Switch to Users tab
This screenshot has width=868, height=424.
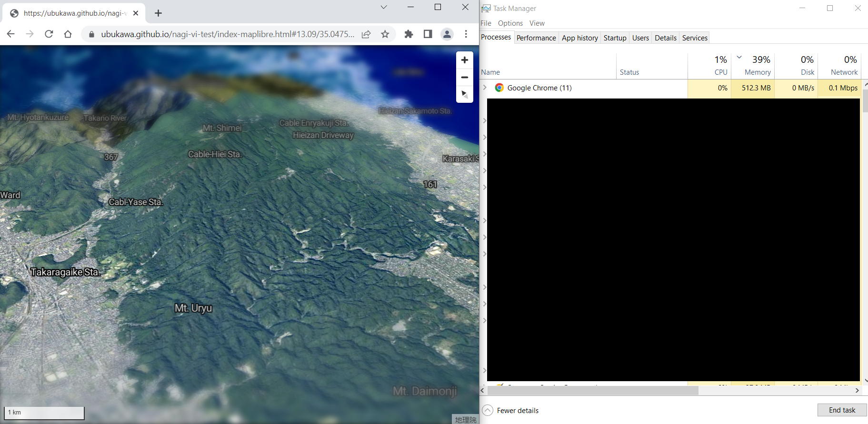click(x=640, y=38)
